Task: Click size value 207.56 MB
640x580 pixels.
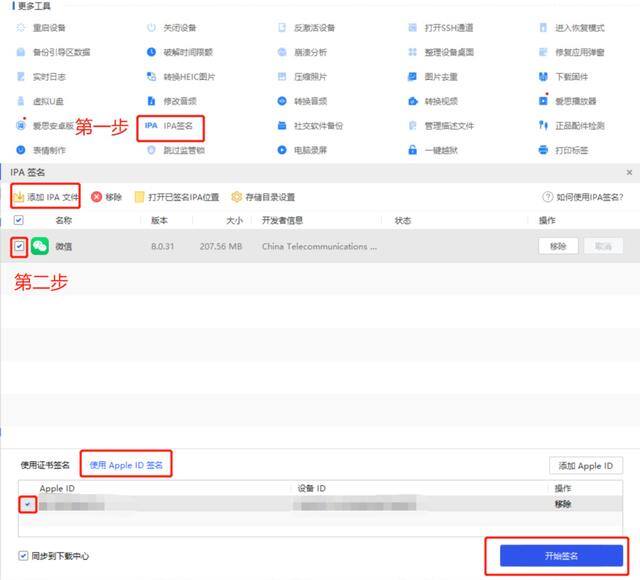Action: click(x=221, y=247)
